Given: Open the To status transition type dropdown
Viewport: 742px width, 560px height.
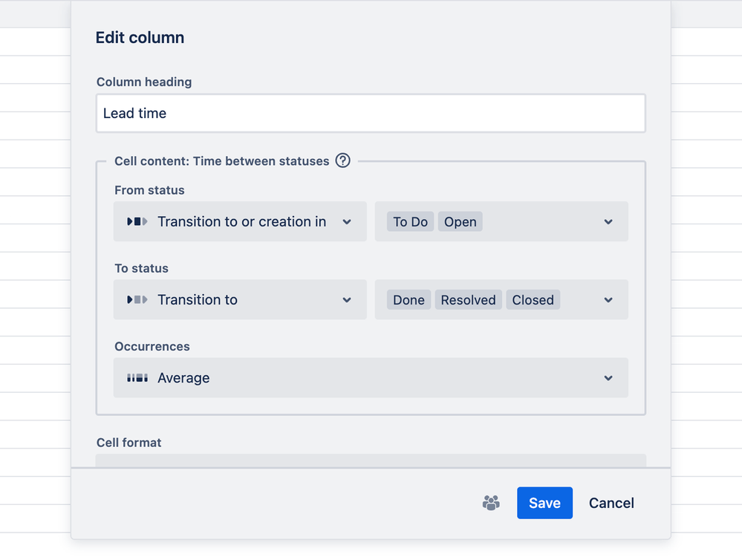Looking at the screenshot, I should (x=240, y=299).
